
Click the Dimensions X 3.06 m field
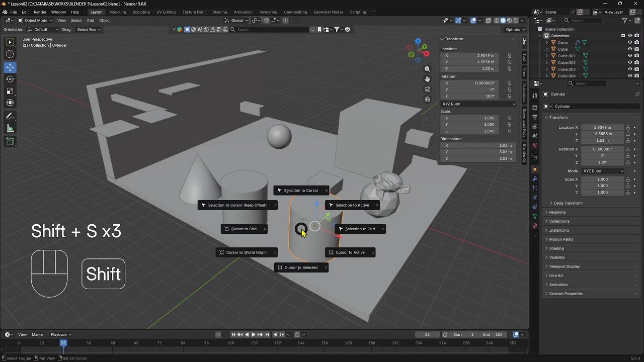pos(478,145)
